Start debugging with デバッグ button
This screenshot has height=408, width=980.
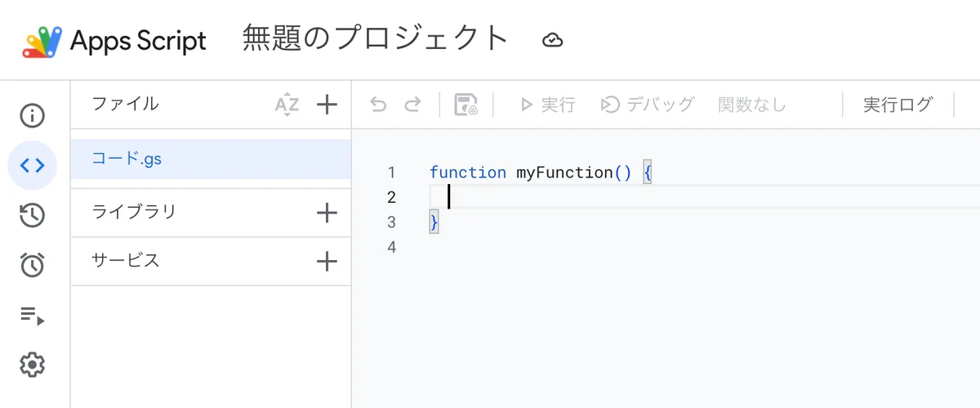coord(647,105)
